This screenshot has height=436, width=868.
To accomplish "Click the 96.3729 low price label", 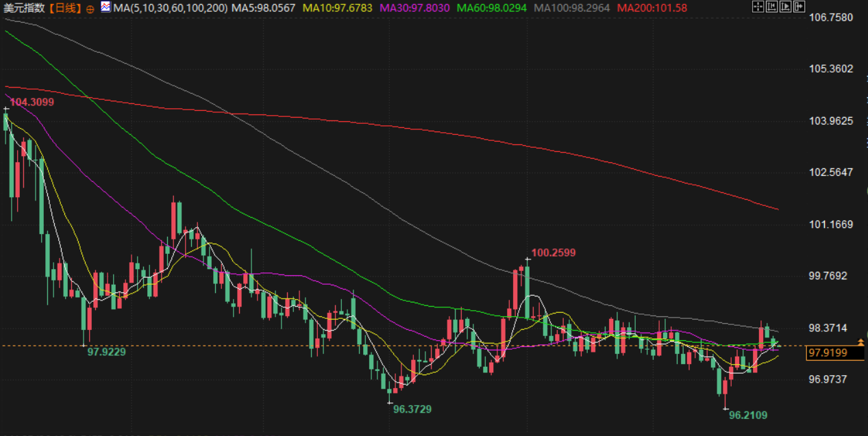I will [412, 409].
